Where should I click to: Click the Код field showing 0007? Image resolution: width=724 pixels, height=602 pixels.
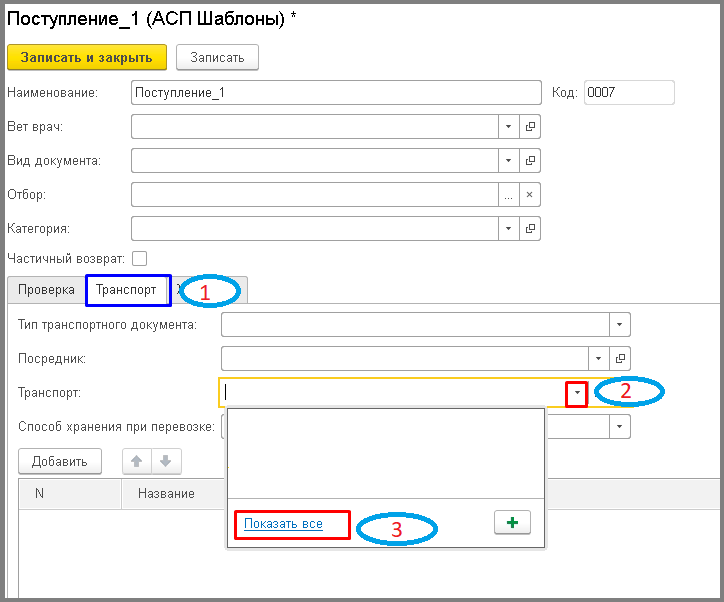(x=629, y=92)
